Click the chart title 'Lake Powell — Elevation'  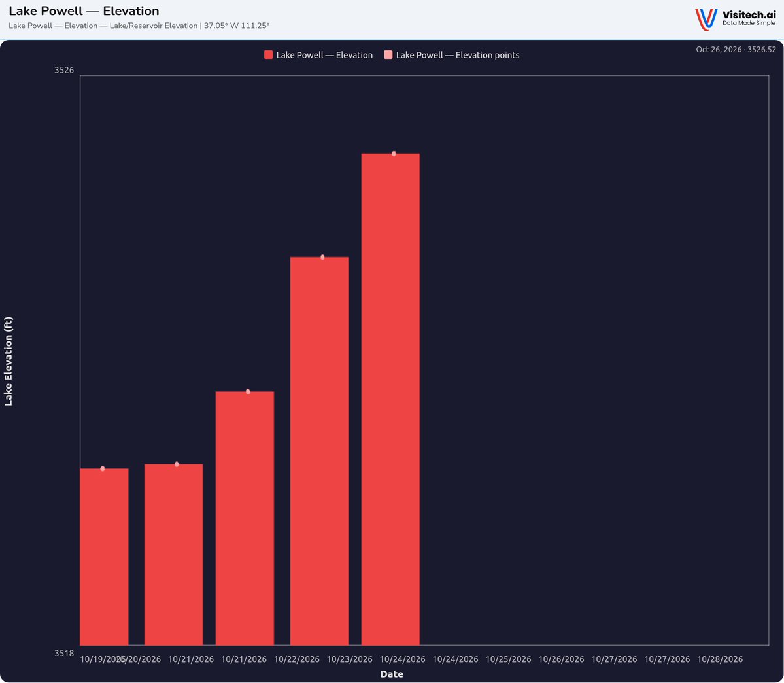click(x=84, y=11)
